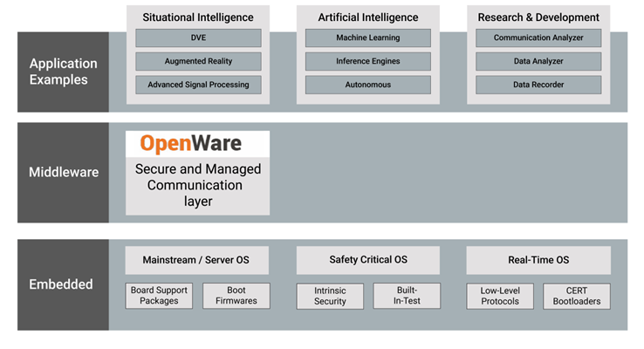The width and height of the screenshot is (644, 349).
Task: Select the Data Analyzer box
Action: coord(538,62)
